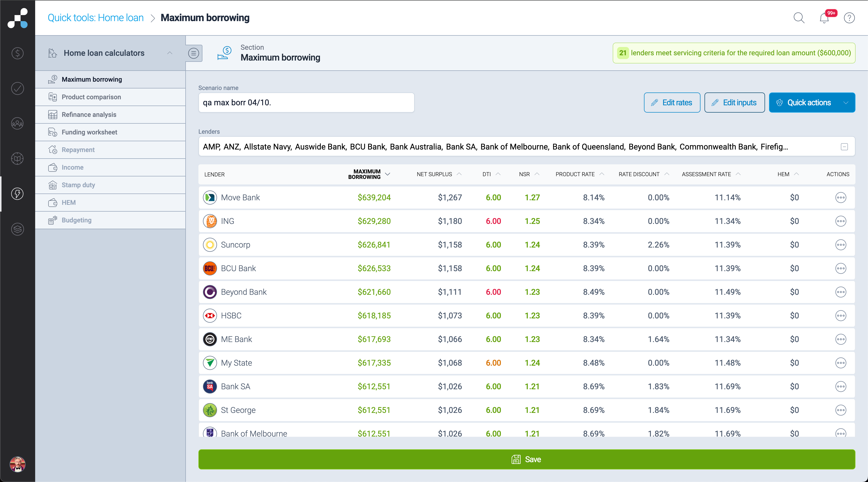
Task: Sort by Maximum Borrowing column
Action: [369, 174]
